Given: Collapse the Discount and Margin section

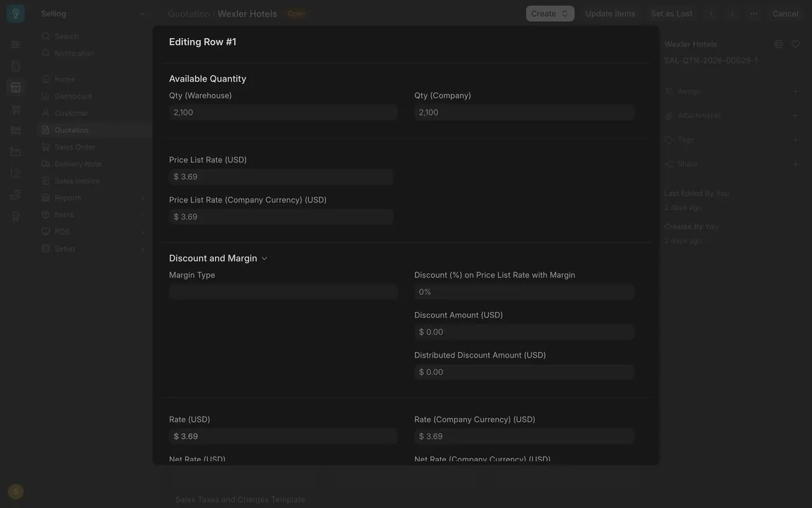Looking at the screenshot, I should (218, 258).
